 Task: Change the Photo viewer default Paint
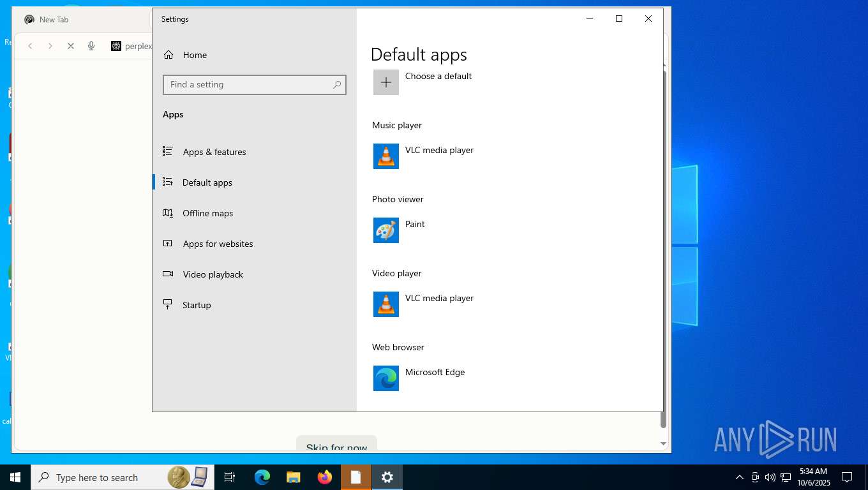click(415, 224)
